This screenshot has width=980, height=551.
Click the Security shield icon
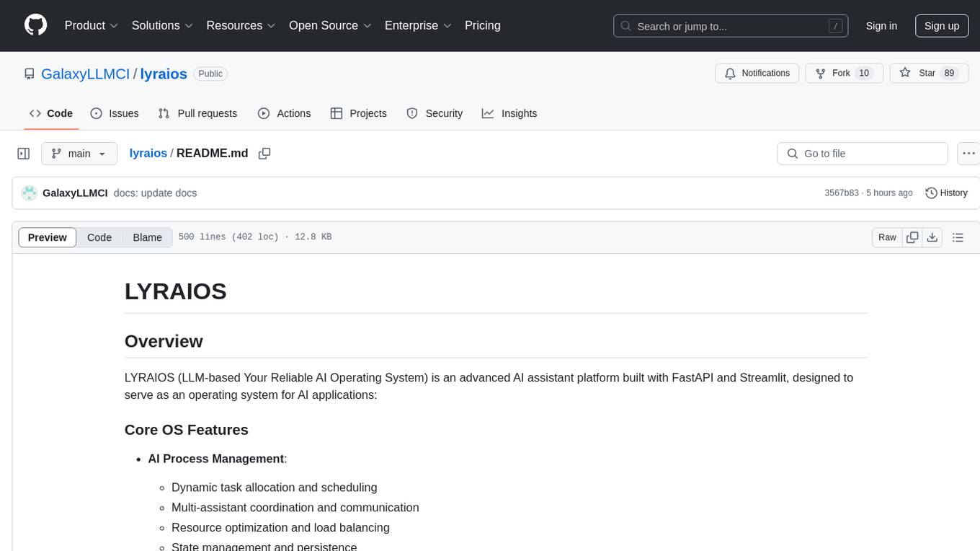(412, 113)
